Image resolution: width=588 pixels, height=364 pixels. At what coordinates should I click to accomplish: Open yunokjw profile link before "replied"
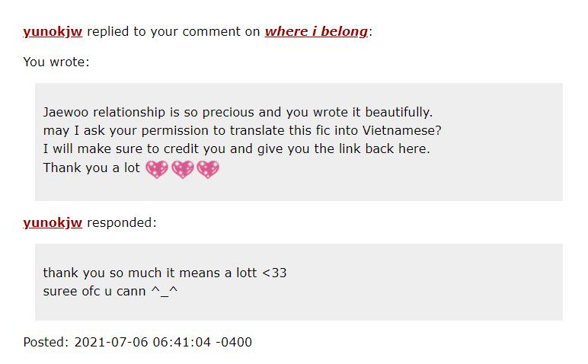coord(53,31)
